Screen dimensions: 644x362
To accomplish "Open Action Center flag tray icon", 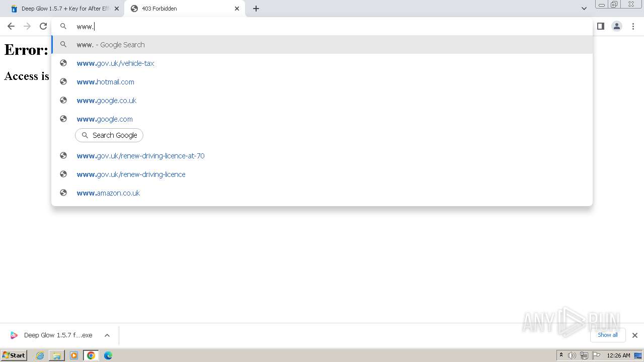I will click(596, 355).
